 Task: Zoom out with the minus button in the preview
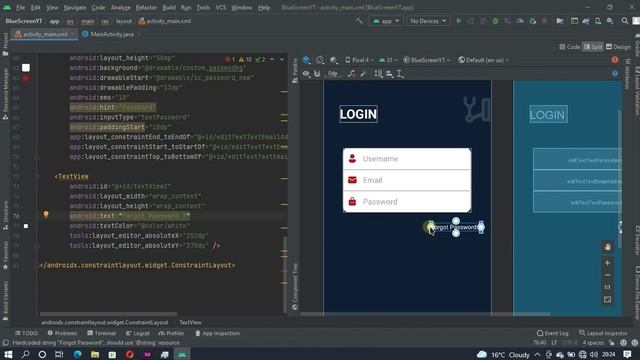607,275
